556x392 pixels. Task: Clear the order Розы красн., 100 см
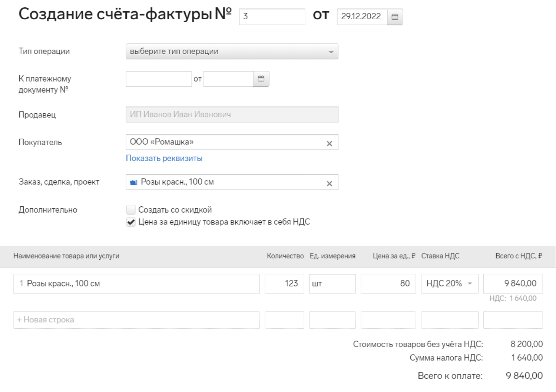pos(329,183)
